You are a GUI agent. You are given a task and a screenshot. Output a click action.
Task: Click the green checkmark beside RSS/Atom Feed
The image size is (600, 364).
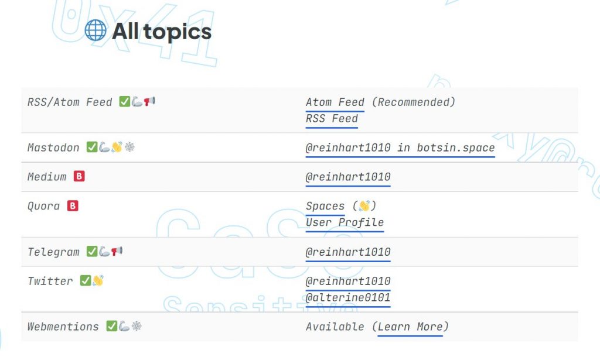point(124,102)
